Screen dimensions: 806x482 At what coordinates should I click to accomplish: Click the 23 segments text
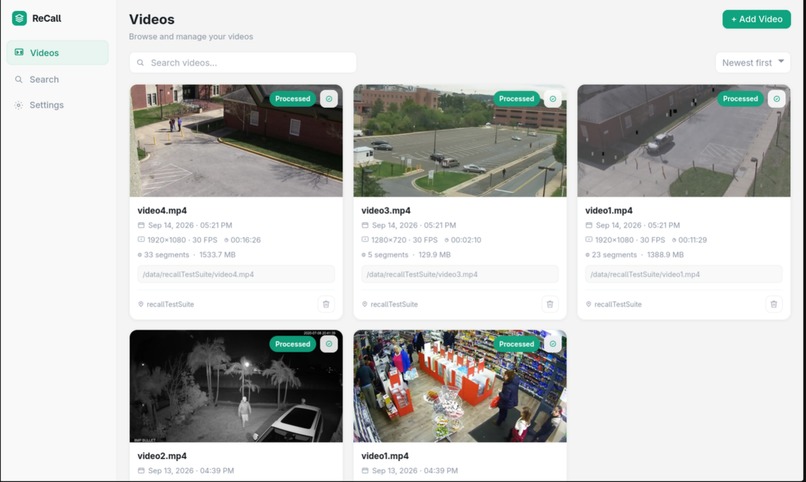614,255
